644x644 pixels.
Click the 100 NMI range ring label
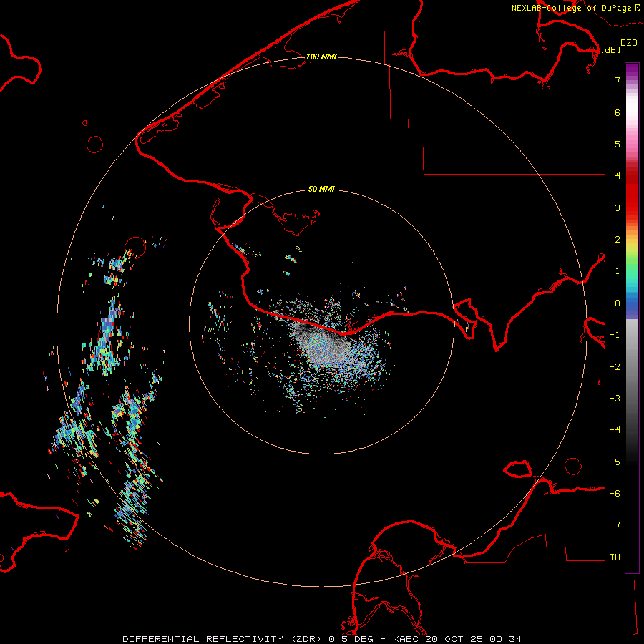point(321,57)
